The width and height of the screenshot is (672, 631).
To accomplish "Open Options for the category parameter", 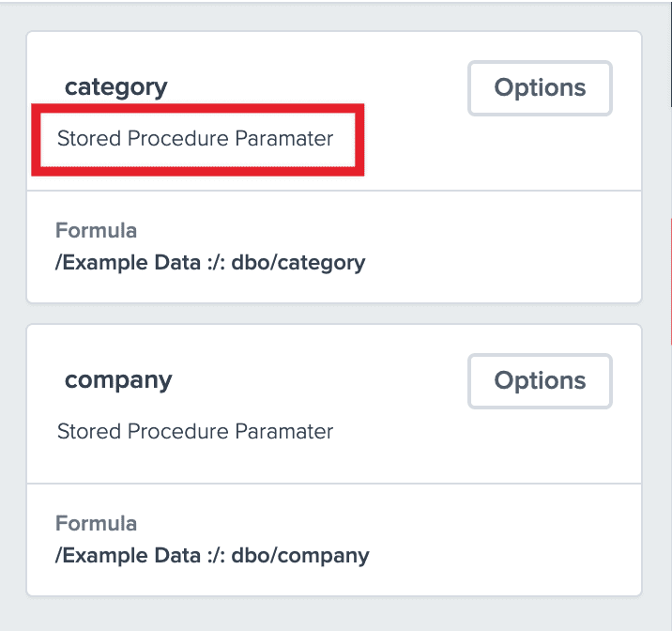I will tap(540, 88).
